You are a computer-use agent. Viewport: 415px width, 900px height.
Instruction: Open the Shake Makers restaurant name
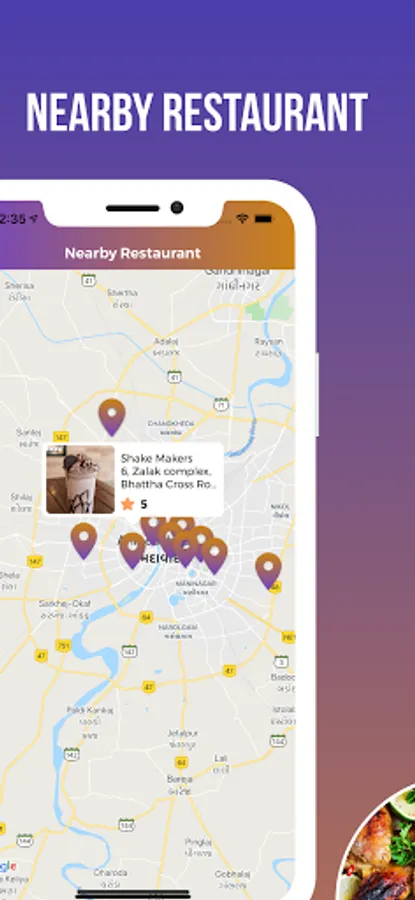coord(157,458)
